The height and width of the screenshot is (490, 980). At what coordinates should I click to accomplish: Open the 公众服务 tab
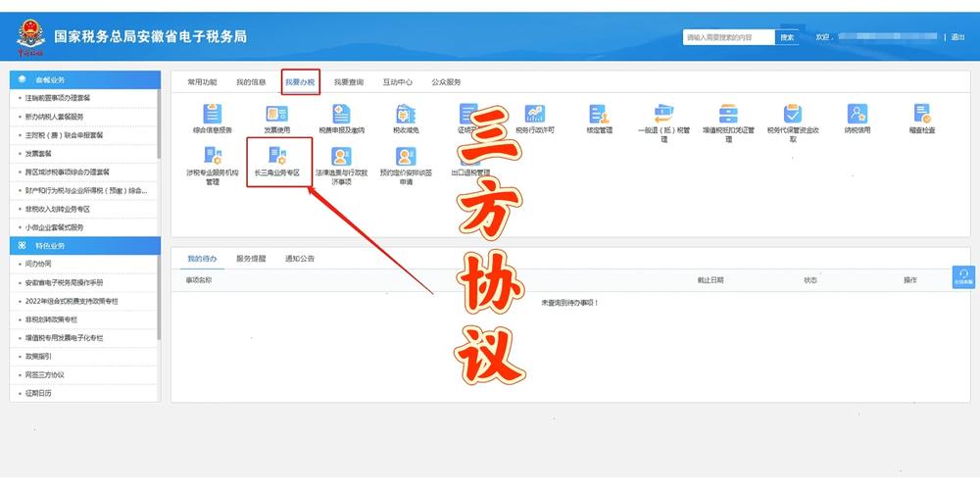pyautogui.click(x=446, y=82)
